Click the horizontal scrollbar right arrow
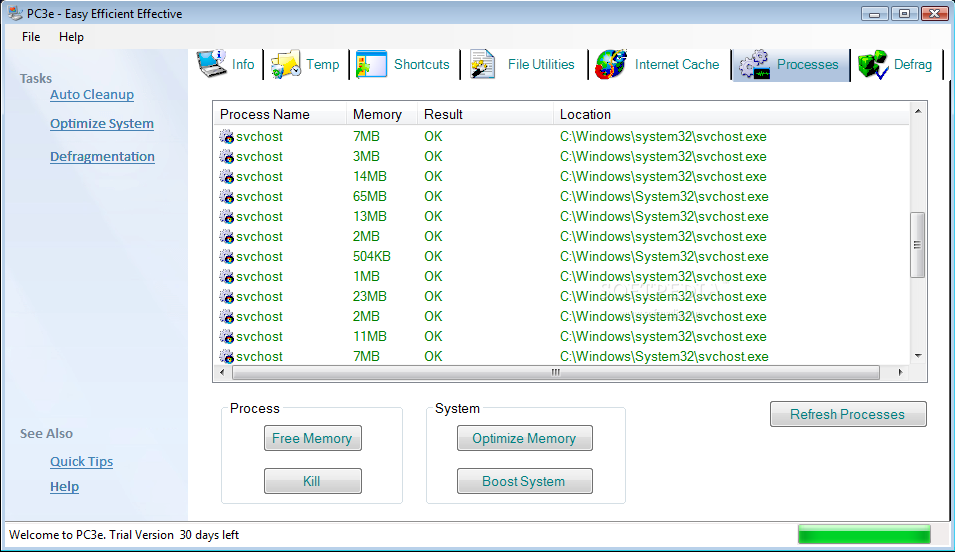 click(x=900, y=372)
